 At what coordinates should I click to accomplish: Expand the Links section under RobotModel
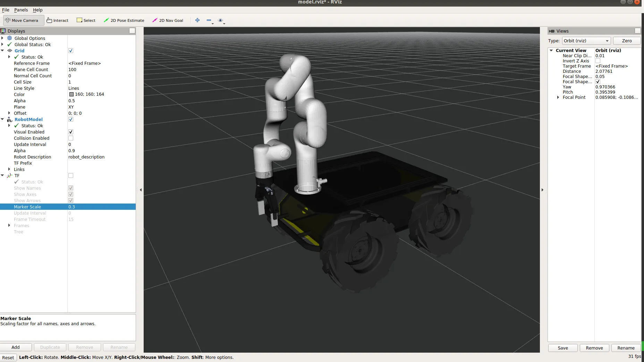tap(9, 170)
